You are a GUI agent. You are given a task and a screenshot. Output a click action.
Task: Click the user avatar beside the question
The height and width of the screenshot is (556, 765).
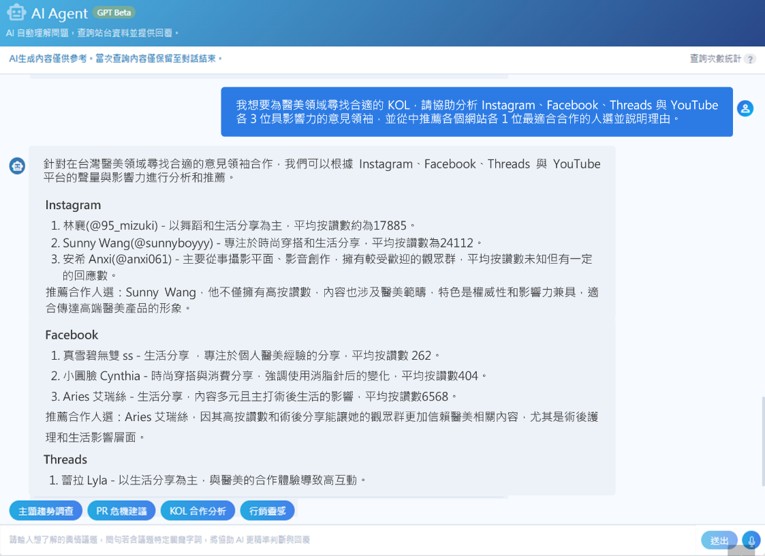745,108
